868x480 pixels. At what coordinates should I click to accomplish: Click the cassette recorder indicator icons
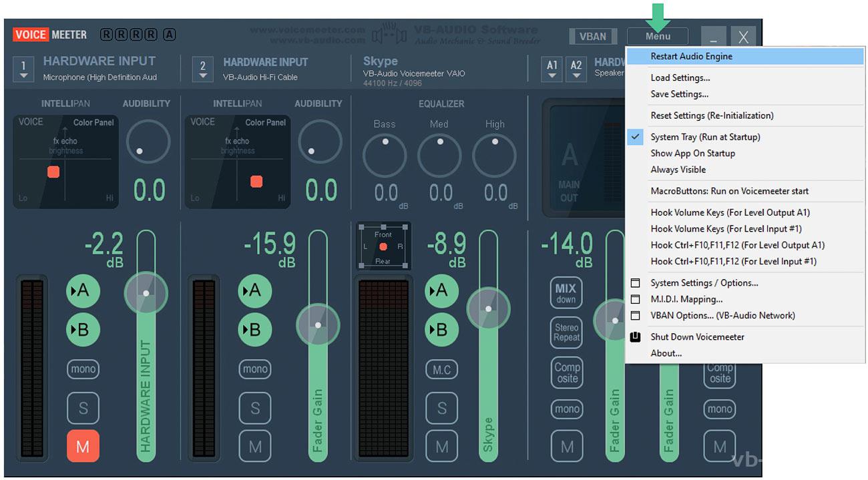(x=138, y=35)
